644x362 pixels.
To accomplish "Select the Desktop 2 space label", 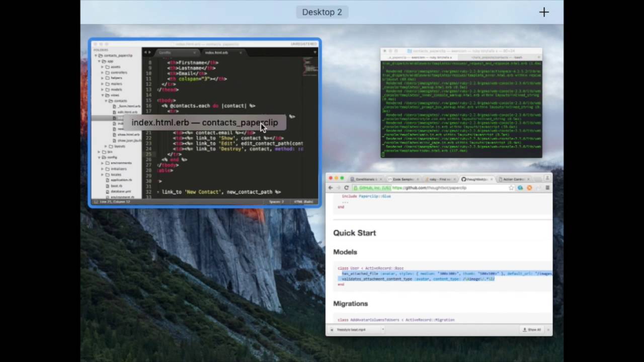I will 322,12.
